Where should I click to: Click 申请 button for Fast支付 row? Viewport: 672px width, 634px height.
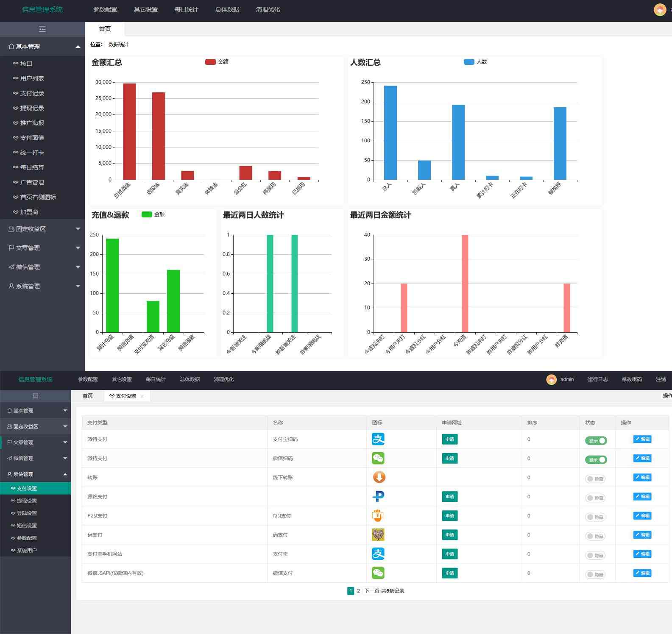449,515
